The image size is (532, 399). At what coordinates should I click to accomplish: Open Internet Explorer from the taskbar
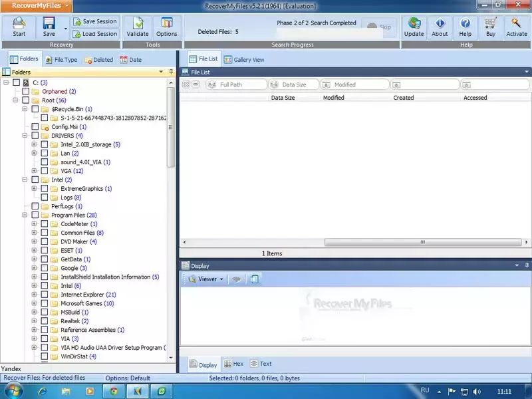43,391
